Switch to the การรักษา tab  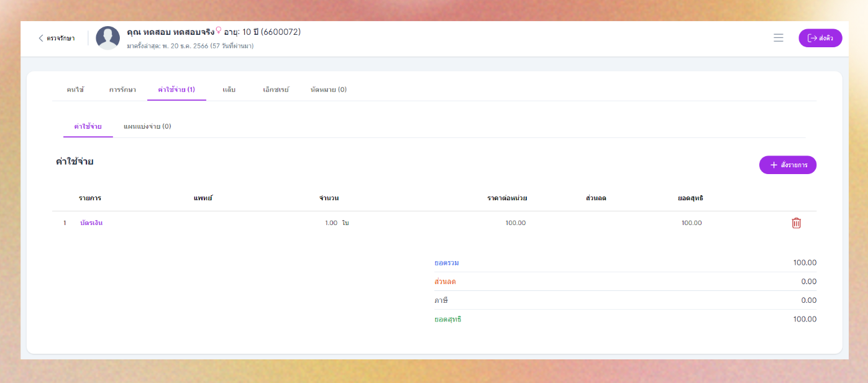pyautogui.click(x=122, y=90)
